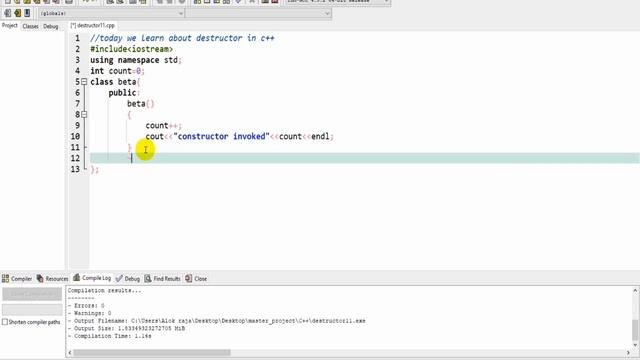
Task: Switch to the Debug sidebar tab
Action: [x=51, y=26]
